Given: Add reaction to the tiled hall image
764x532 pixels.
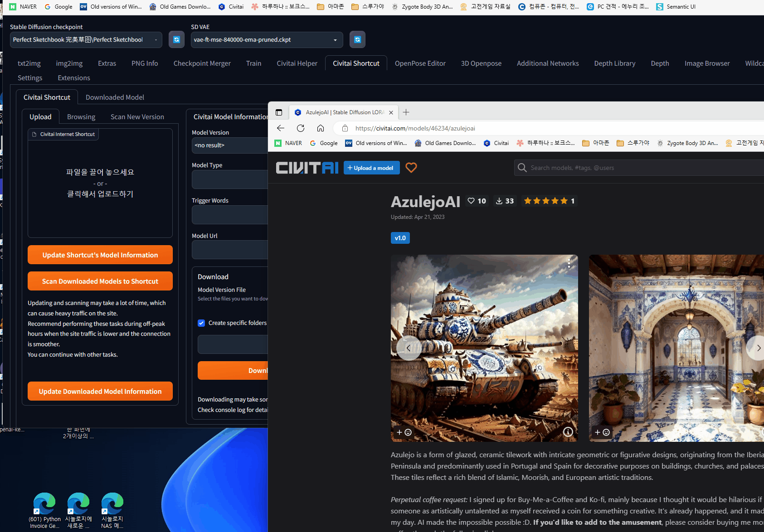Looking at the screenshot, I should pos(602,432).
